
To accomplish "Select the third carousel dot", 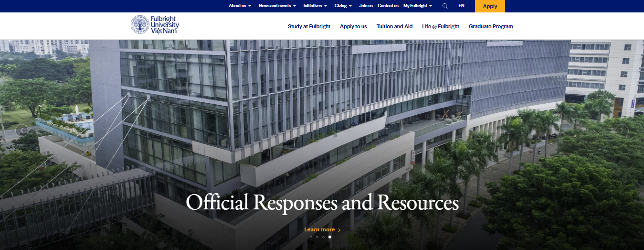I will click(x=323, y=237).
